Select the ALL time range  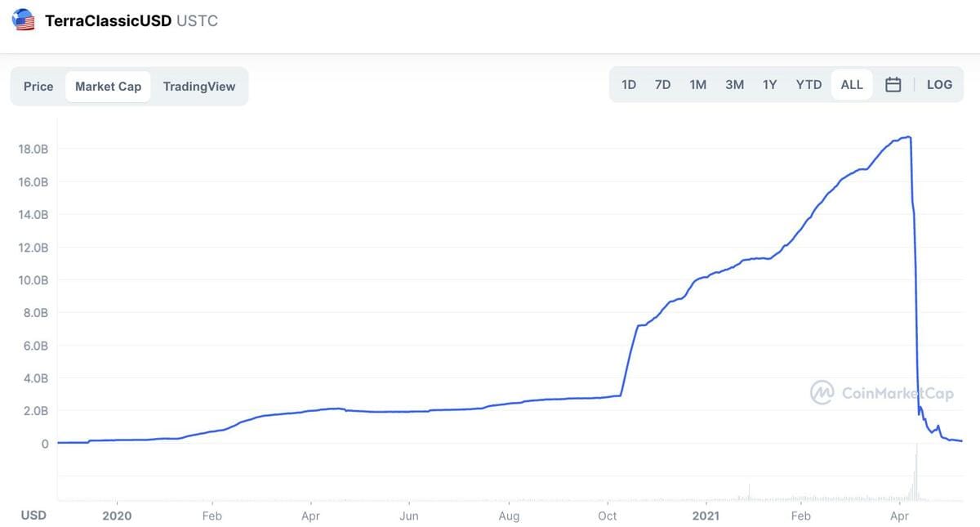click(852, 85)
